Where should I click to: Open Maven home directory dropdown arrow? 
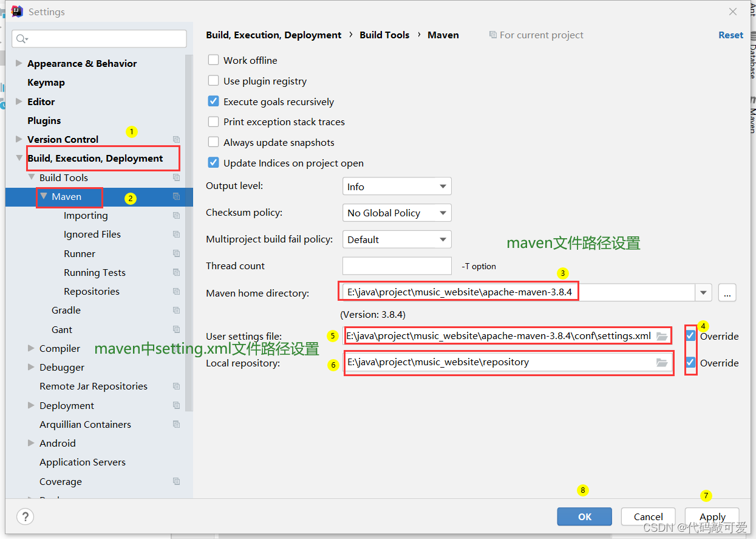703,292
